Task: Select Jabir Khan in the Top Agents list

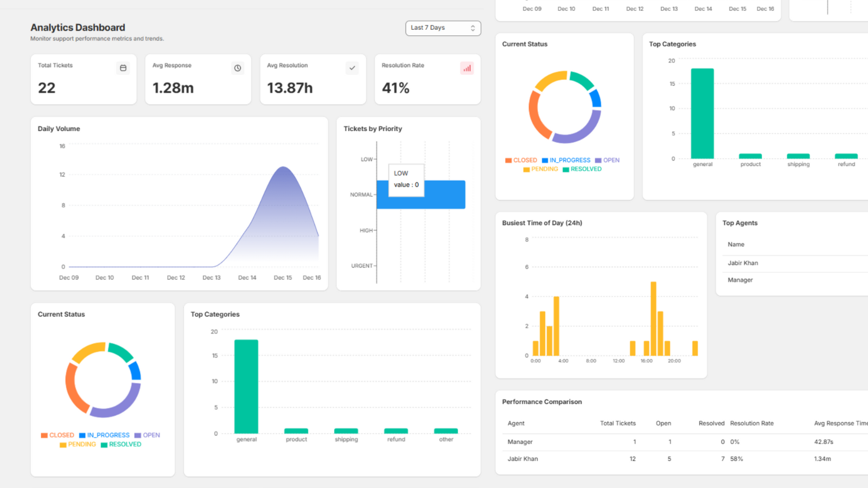Action: pyautogui.click(x=743, y=263)
